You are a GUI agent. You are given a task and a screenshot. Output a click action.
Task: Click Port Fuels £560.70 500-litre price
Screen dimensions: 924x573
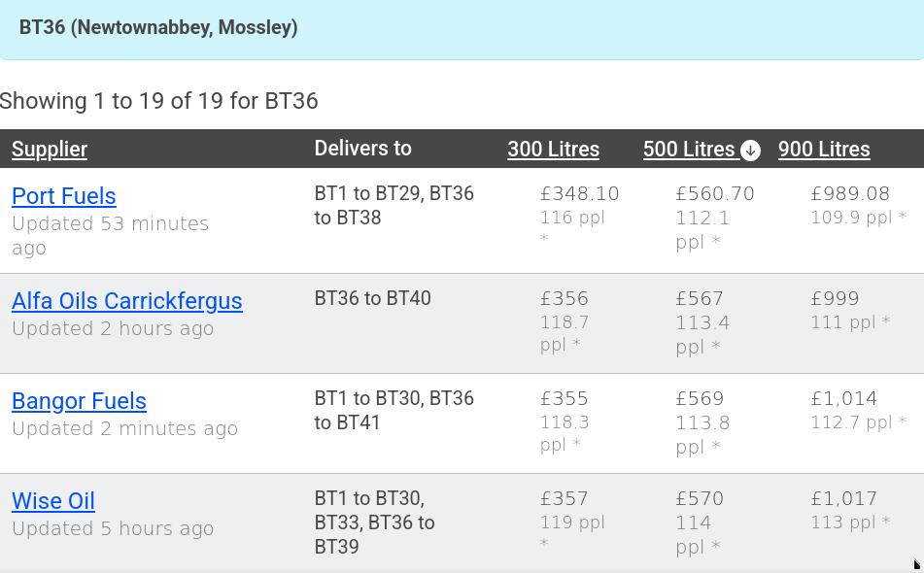point(715,194)
